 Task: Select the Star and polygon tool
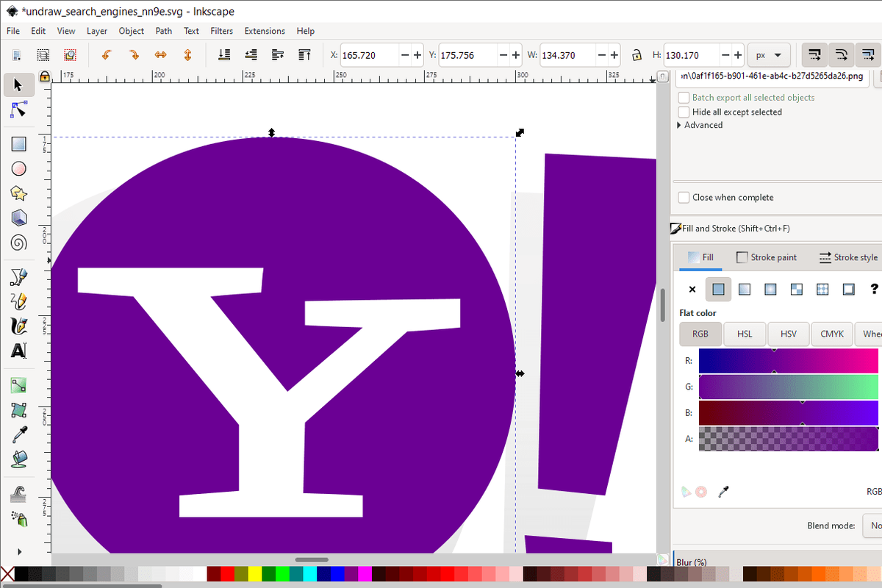coord(19,193)
